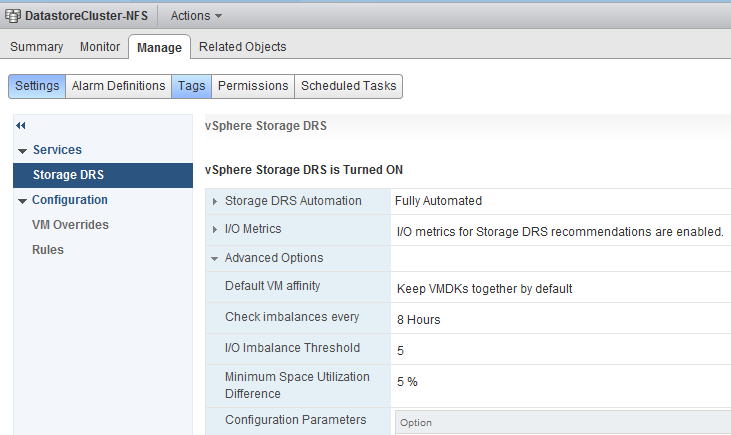Open the Alarm Definitions sub-tab
Screen dimensions: 731x435
[118, 86]
